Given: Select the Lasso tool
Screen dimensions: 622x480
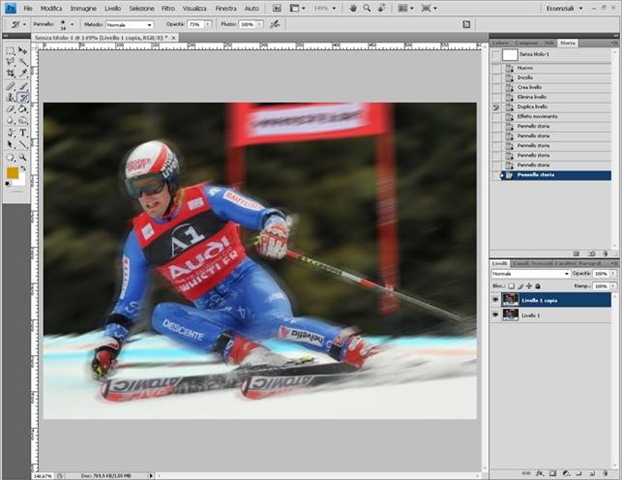Looking at the screenshot, I should click(10, 62).
